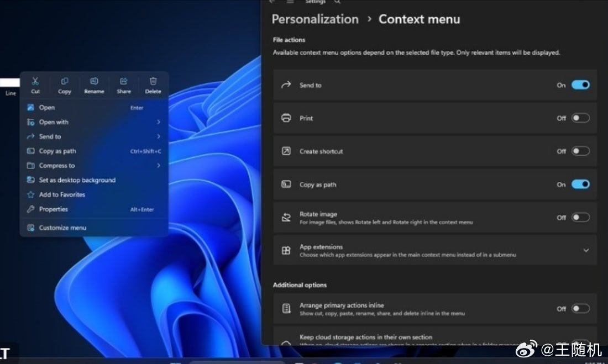The image size is (608, 364).
Task: Click the Additional options heading
Action: 300,285
